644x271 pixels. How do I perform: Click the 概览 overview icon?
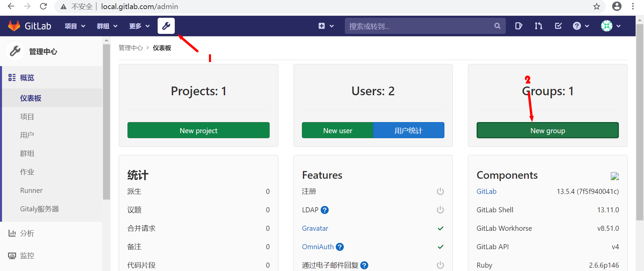coord(12,77)
